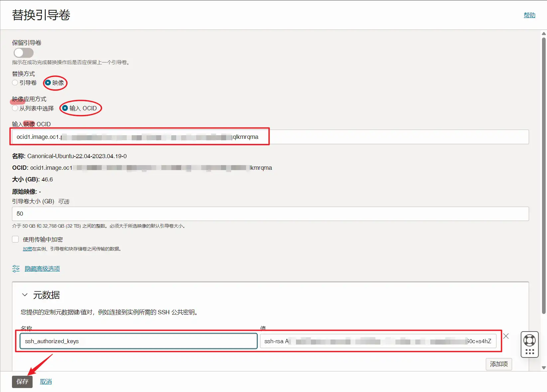
Task: Toggle the 保留引导卷 switch
Action: tap(23, 53)
